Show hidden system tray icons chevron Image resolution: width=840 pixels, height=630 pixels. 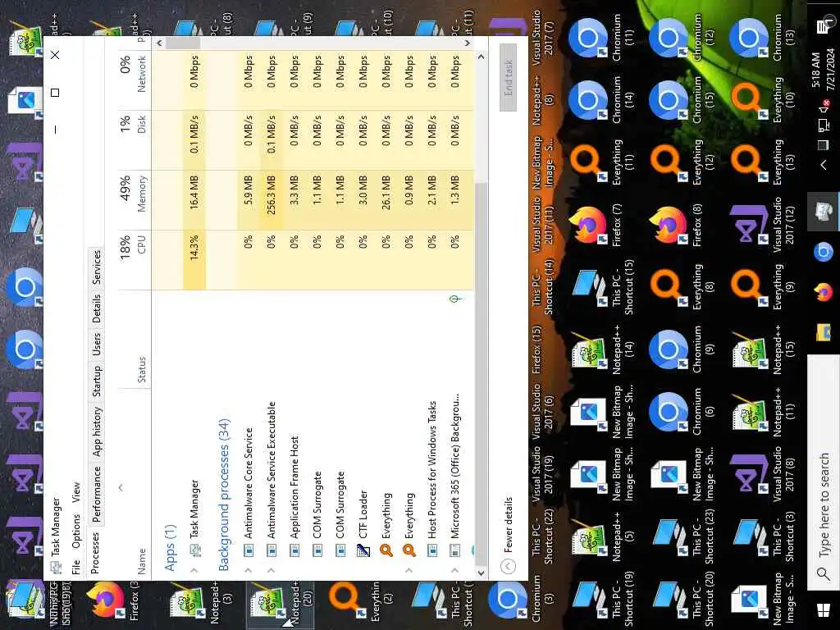point(824,165)
